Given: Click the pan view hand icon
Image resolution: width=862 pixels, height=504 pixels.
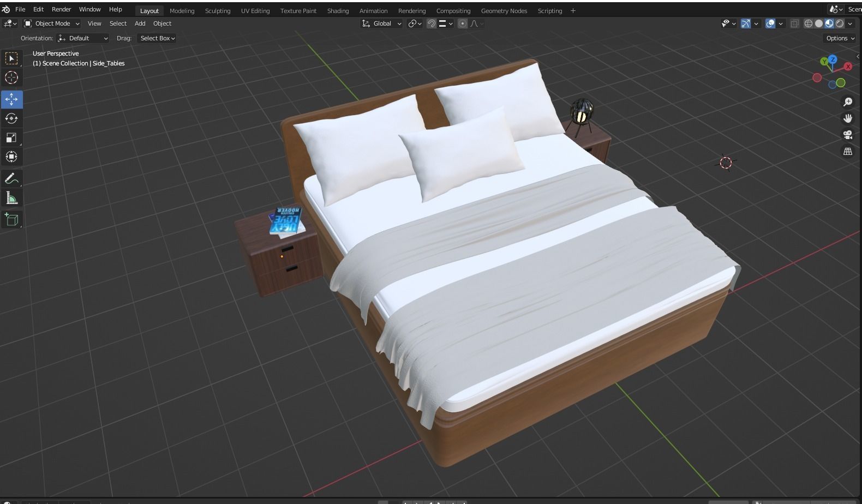Looking at the screenshot, I should (848, 118).
